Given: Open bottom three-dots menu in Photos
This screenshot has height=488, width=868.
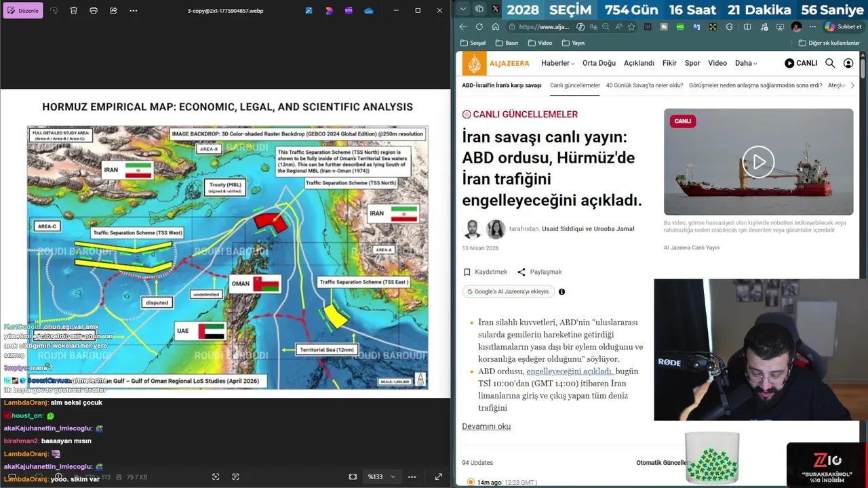Looking at the screenshot, I should 412,477.
